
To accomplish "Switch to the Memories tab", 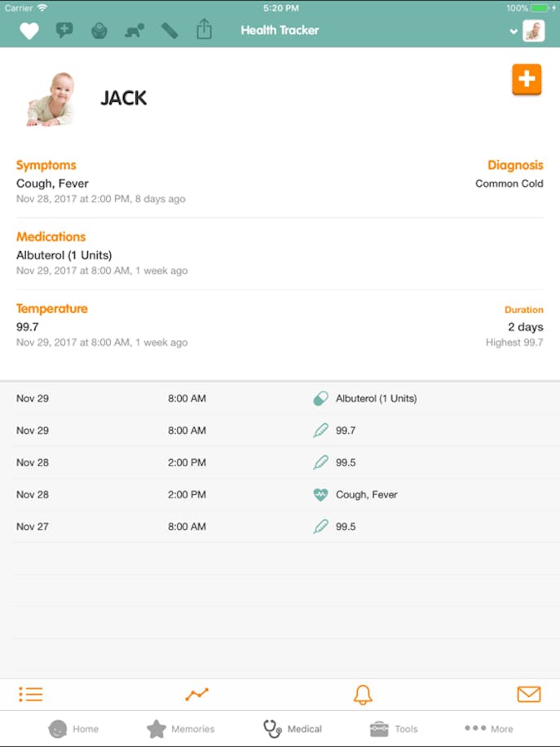I will pos(180,729).
